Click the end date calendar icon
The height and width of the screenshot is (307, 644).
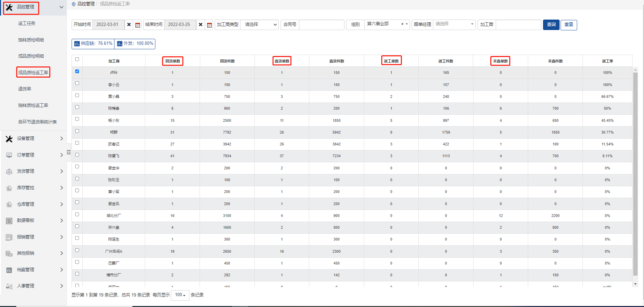click(x=209, y=25)
